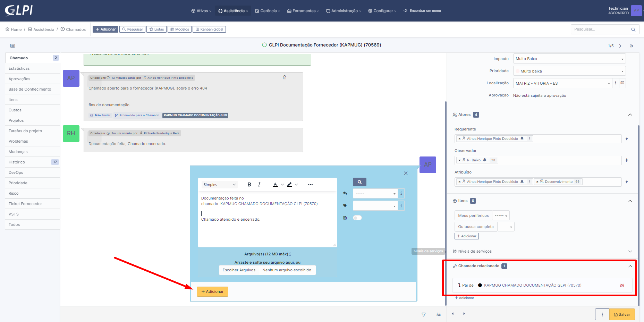Assign myself as Atribuído icon

point(627,182)
